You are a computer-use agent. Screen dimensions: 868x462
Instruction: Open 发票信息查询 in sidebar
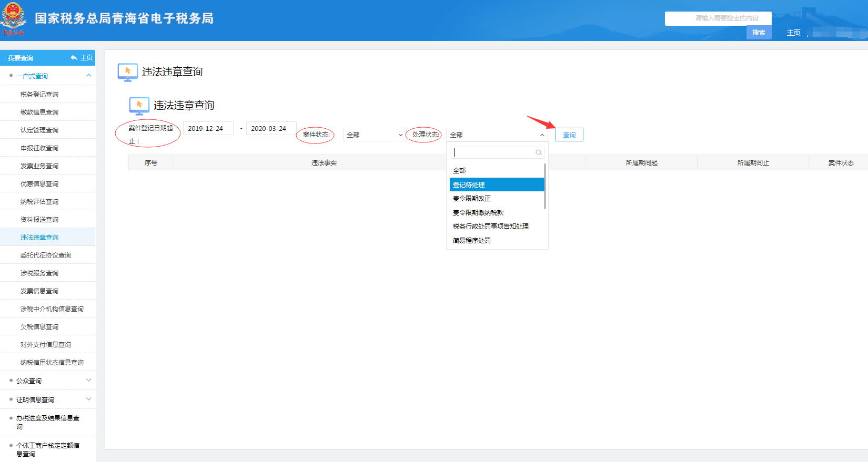coord(39,291)
